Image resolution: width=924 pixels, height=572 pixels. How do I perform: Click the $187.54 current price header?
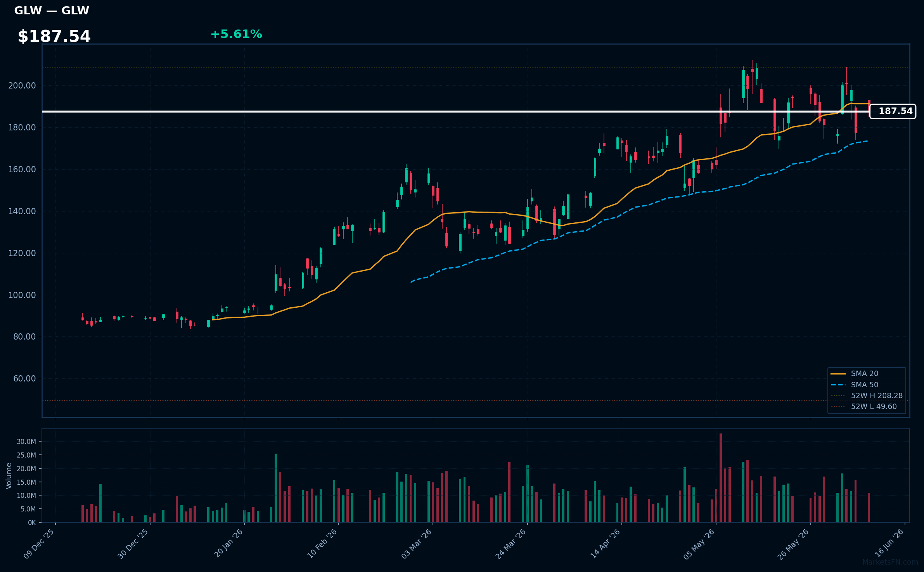tap(54, 36)
